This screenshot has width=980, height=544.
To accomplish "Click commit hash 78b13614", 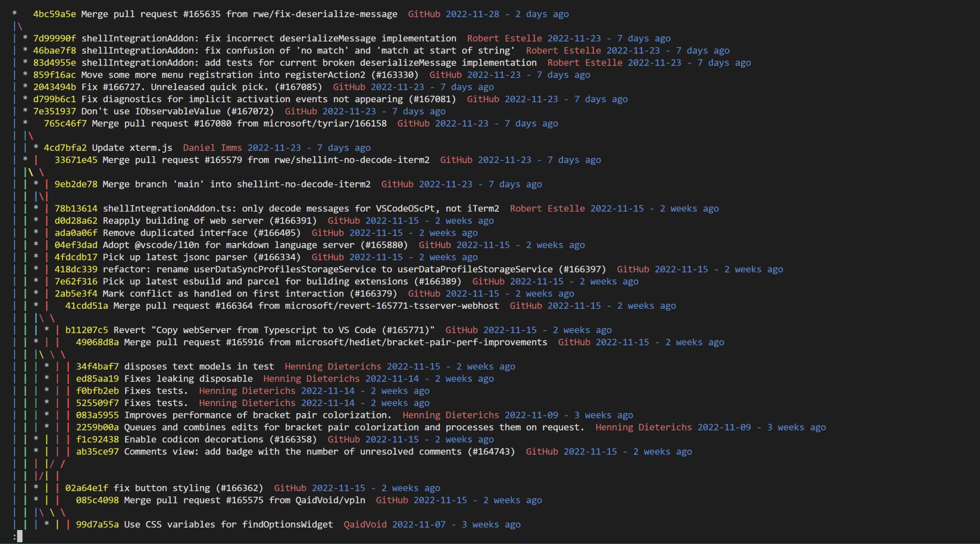I will pos(76,208).
